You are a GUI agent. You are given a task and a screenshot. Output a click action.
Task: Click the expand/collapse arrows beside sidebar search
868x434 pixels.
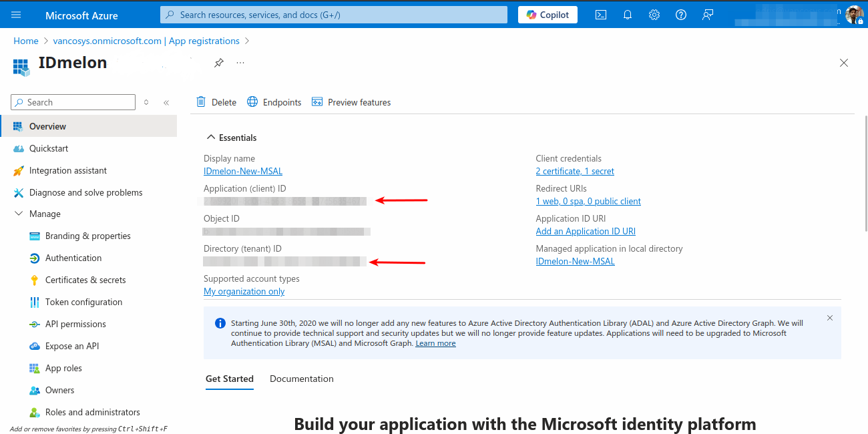[x=146, y=102]
